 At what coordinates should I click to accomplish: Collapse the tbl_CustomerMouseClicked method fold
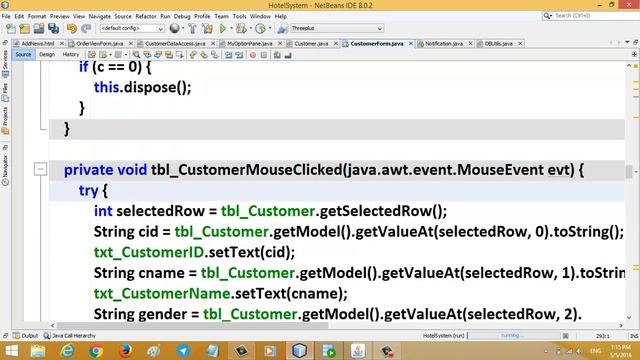[x=40, y=169]
